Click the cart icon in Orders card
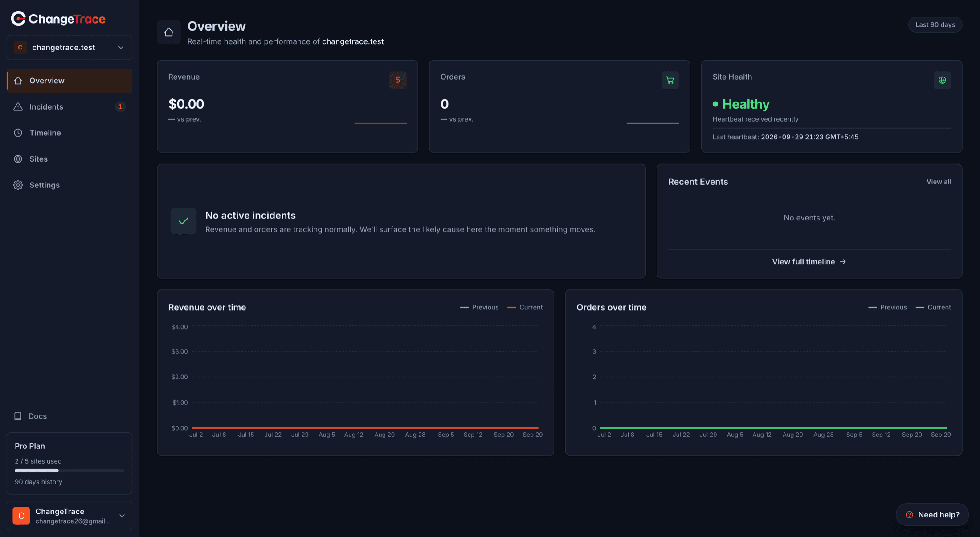Screen dimensions: 980x537 [670, 80]
